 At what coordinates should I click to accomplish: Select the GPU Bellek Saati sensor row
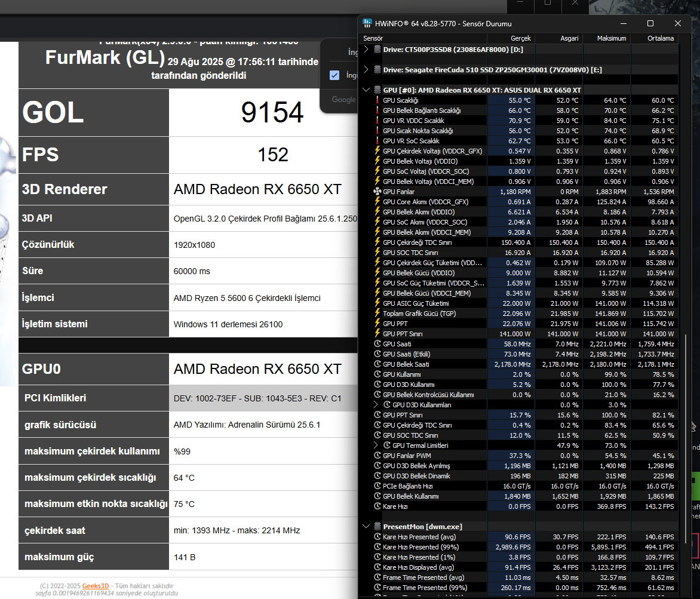pyautogui.click(x=525, y=364)
